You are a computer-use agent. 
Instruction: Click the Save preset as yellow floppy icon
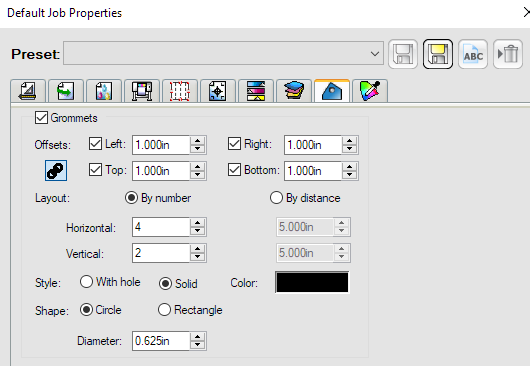click(x=438, y=54)
